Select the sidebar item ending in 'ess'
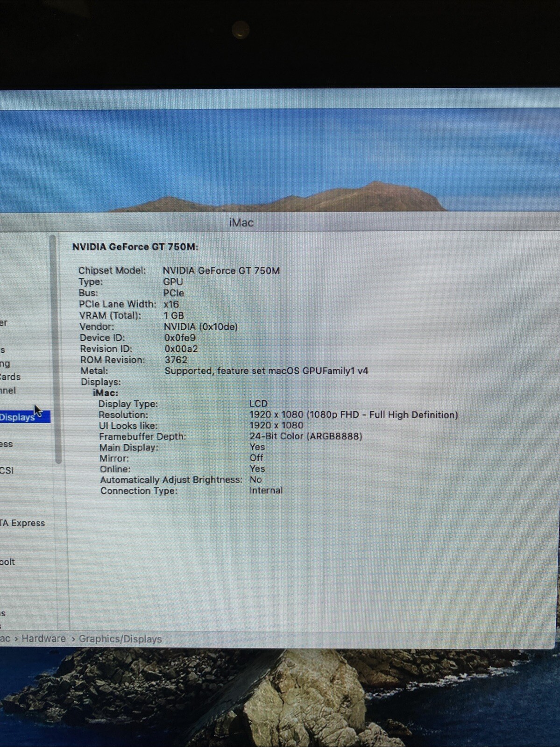 [x=7, y=444]
